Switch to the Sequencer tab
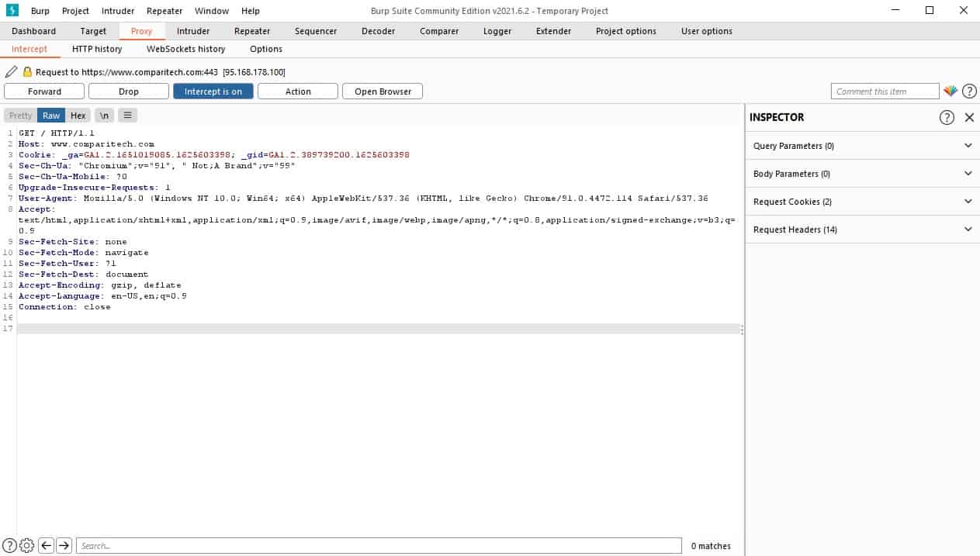The width and height of the screenshot is (980, 556). point(316,31)
